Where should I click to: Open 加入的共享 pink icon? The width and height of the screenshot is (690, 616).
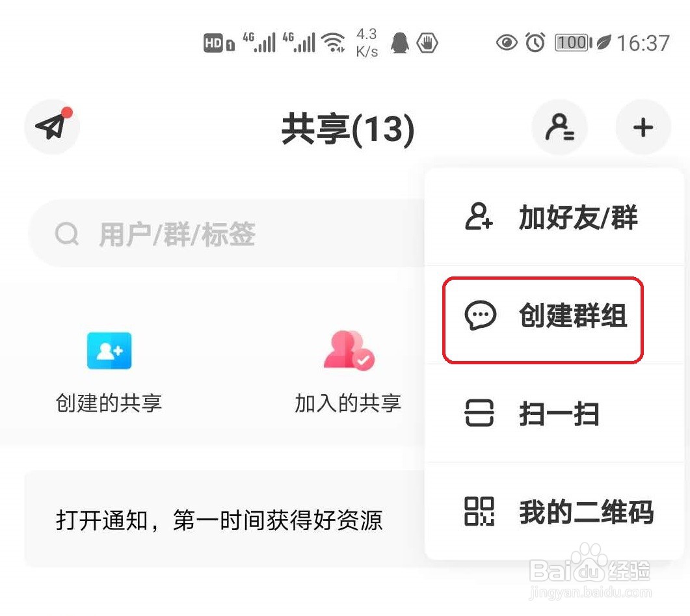click(349, 350)
